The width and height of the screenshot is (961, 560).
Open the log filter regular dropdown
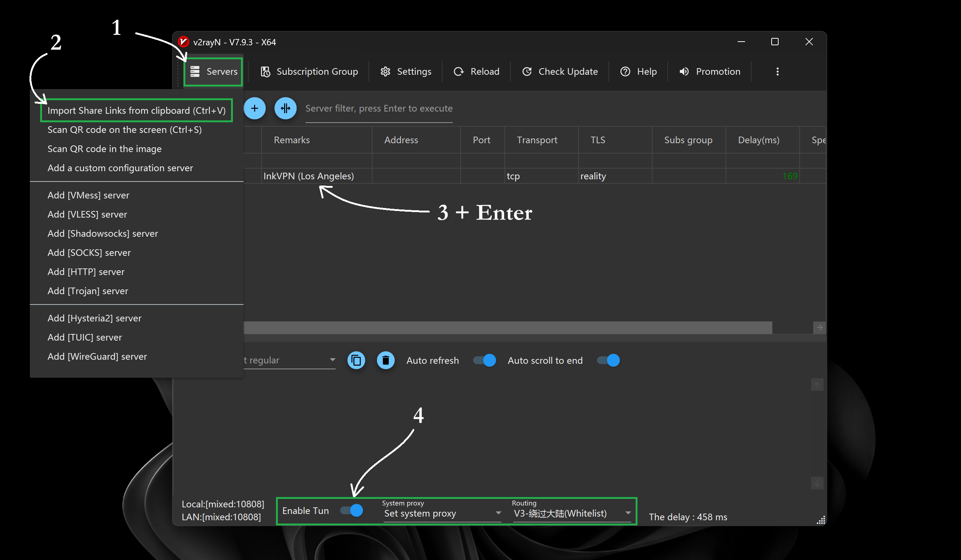point(290,360)
